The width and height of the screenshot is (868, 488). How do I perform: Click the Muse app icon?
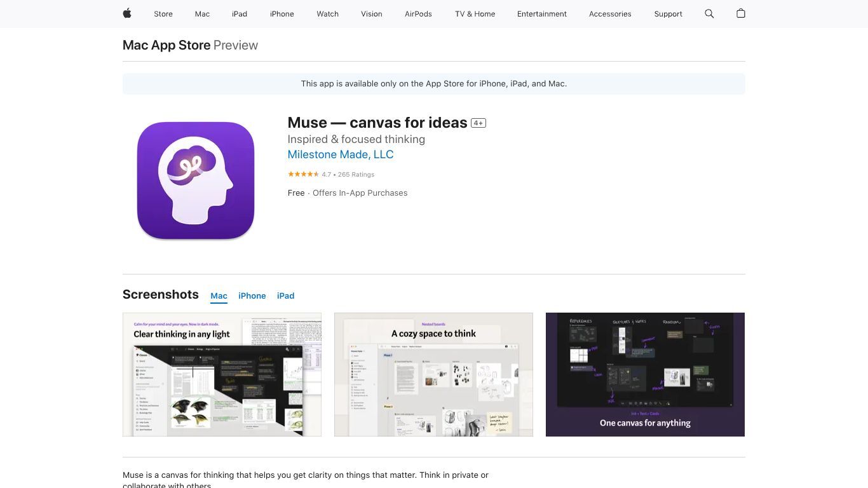coord(196,180)
